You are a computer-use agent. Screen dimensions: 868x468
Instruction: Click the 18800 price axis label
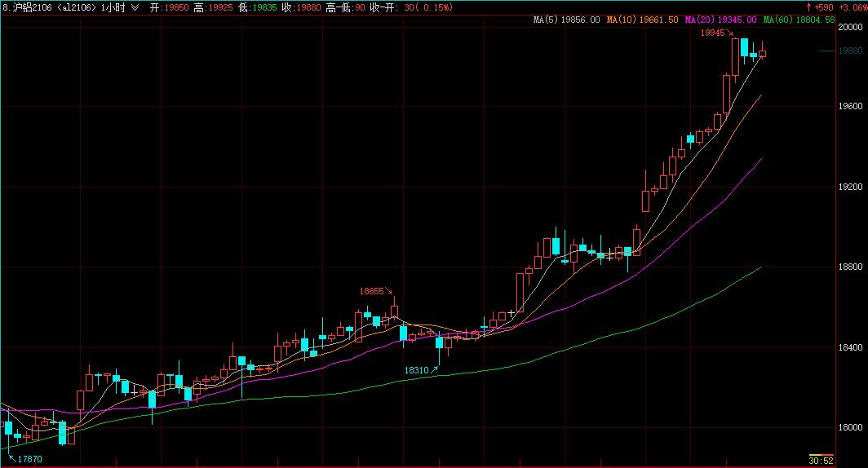(849, 267)
